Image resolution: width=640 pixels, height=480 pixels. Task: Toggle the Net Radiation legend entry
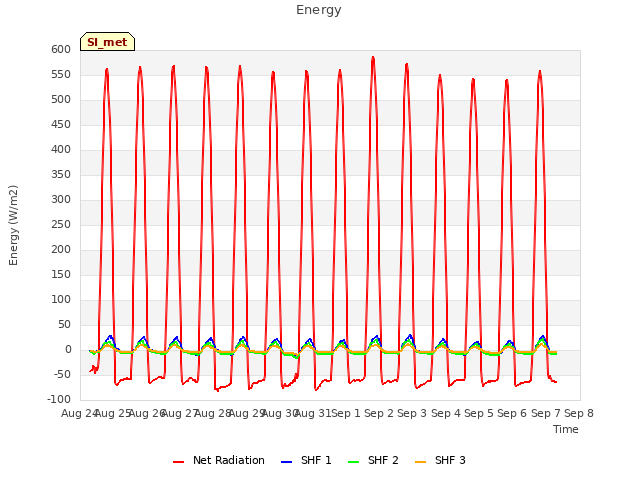coord(219,460)
